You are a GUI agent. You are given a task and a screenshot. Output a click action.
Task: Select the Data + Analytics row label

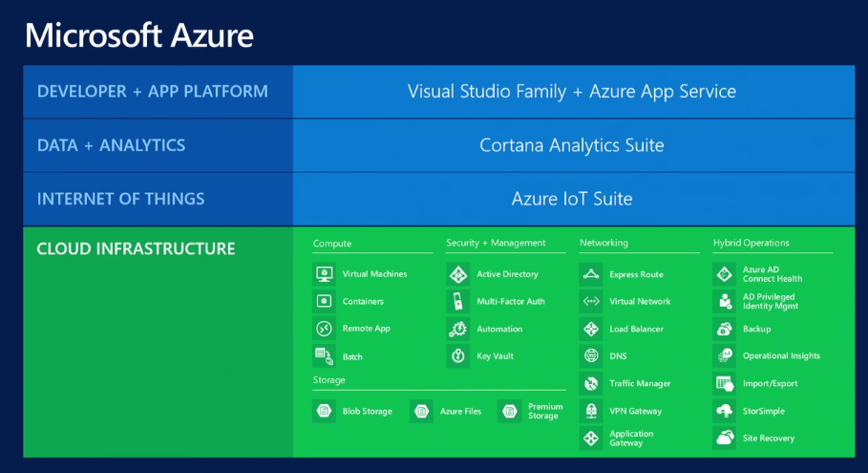pos(111,145)
